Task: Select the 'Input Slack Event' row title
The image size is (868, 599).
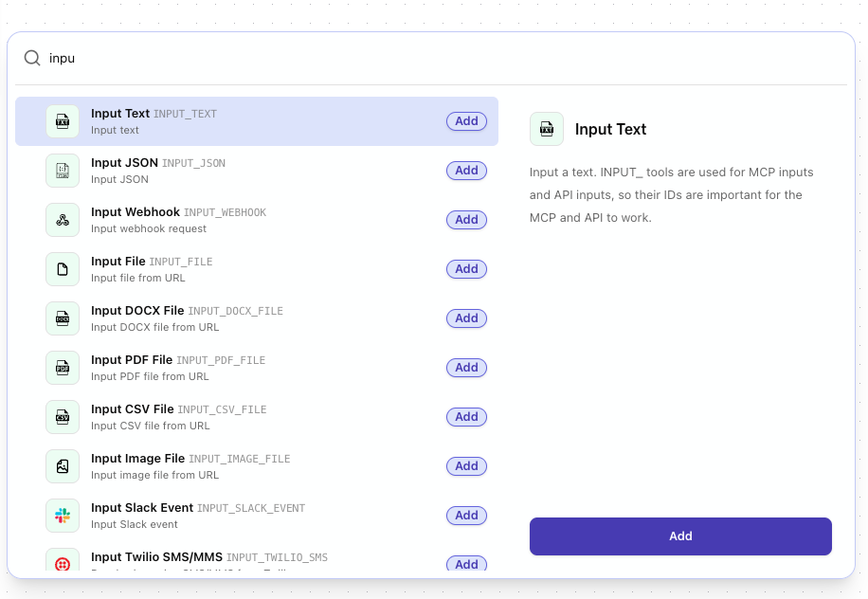Action: [142, 508]
